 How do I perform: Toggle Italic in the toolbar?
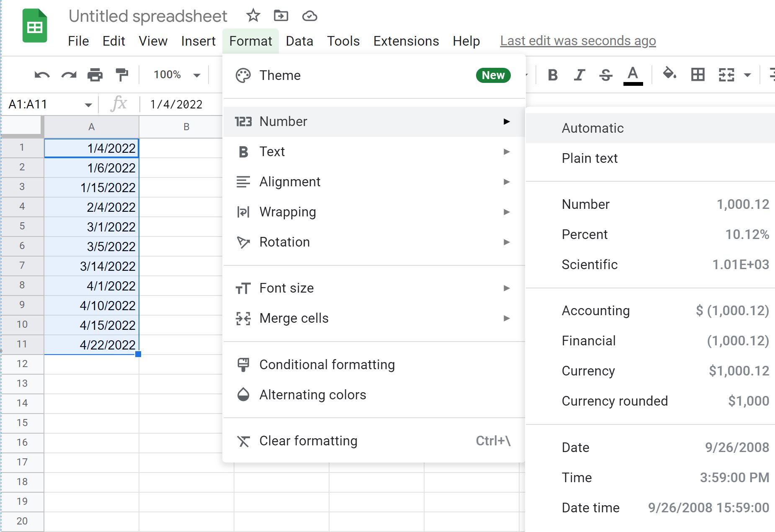(x=579, y=75)
